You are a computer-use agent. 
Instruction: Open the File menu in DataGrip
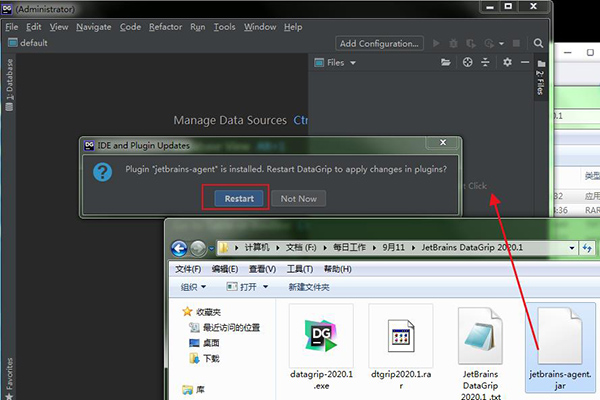11,27
